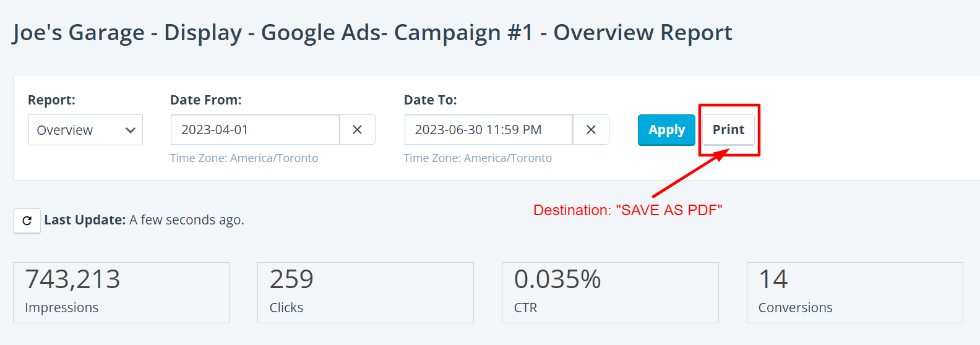
Task: Click the Report: field label
Action: tap(51, 100)
